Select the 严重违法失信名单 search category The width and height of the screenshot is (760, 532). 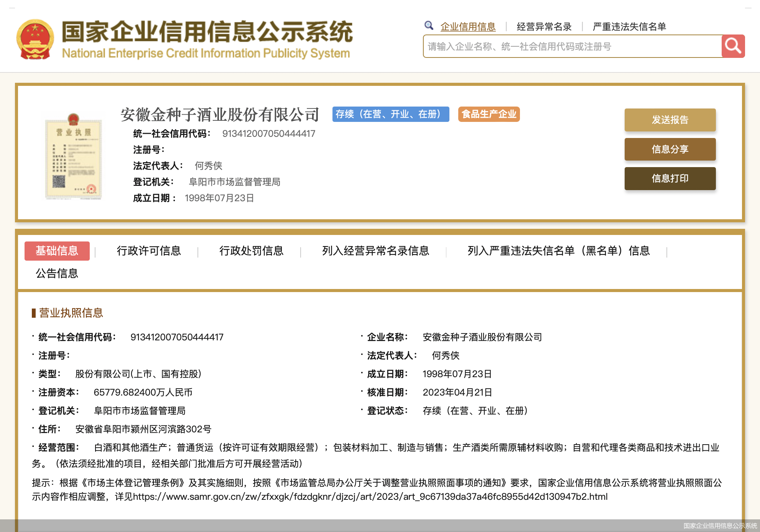(x=629, y=26)
